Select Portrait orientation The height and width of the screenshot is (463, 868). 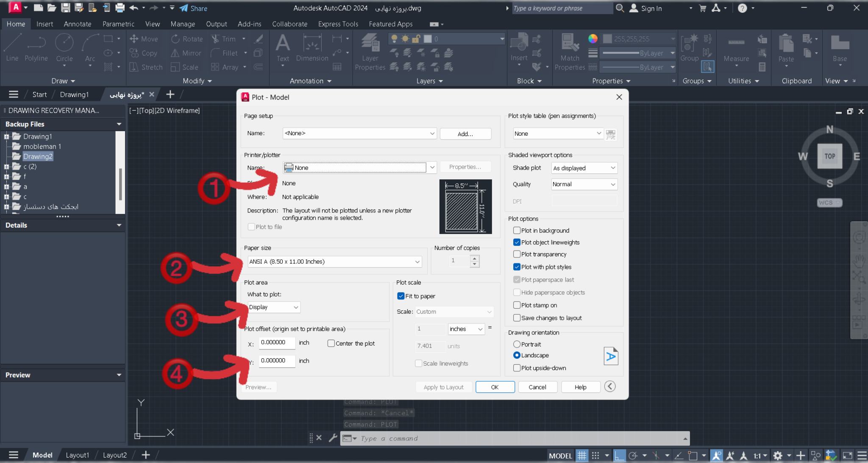click(517, 344)
